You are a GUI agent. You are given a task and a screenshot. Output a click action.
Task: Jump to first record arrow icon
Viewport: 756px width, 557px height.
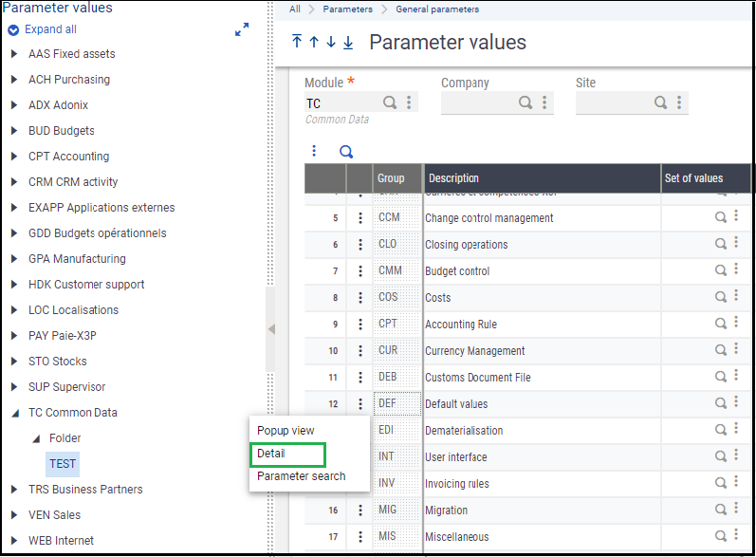coord(297,42)
